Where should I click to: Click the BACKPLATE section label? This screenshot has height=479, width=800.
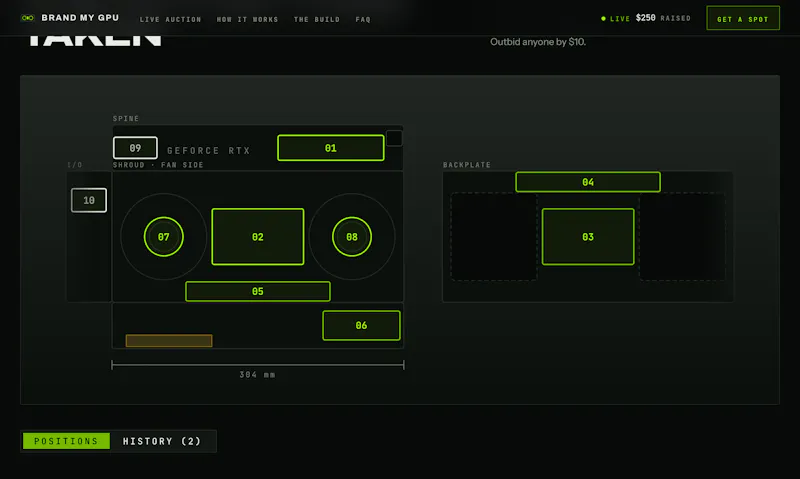467,165
